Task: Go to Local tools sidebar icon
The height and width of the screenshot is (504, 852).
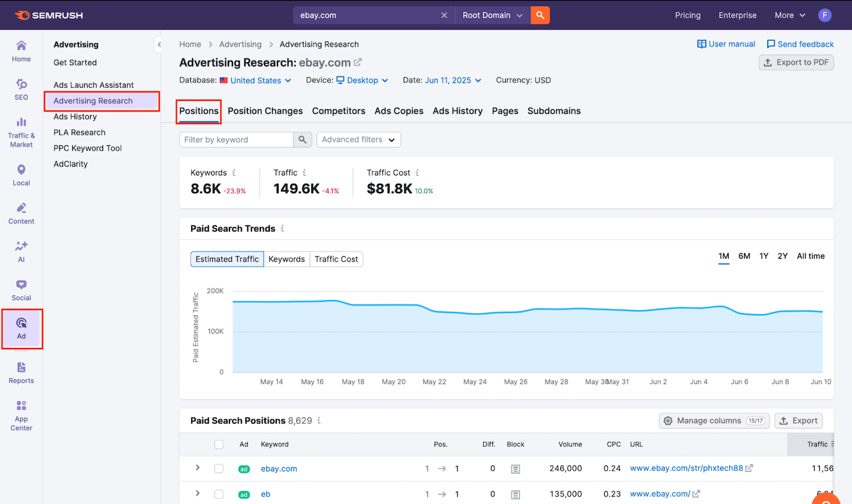Action: coord(21,174)
